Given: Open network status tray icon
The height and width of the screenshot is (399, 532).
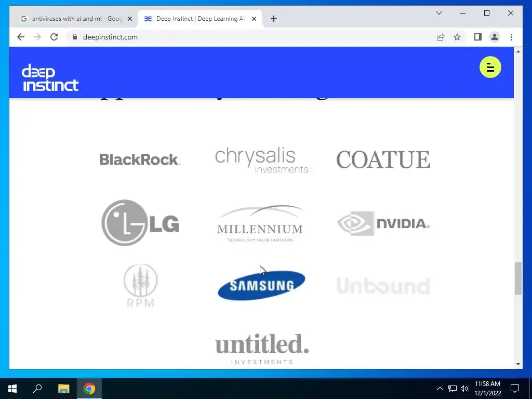Looking at the screenshot, I should (453, 389).
